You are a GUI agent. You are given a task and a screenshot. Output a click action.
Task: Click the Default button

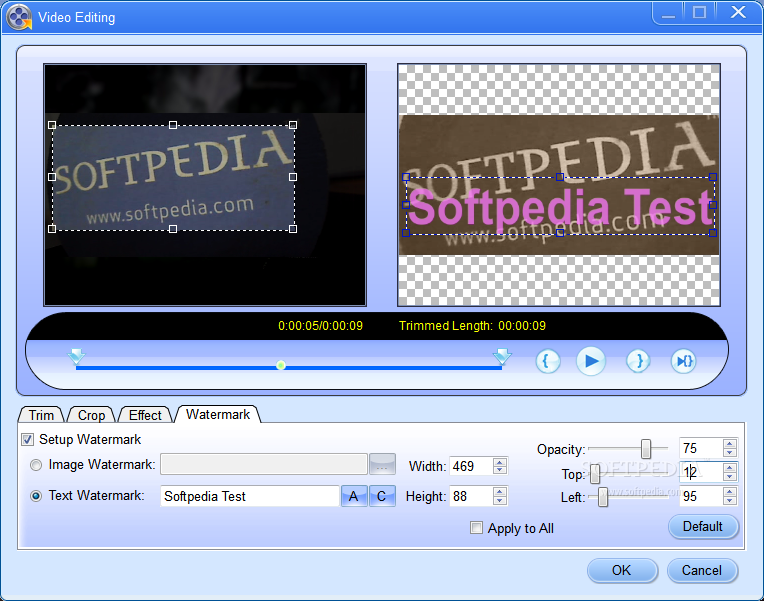click(703, 526)
